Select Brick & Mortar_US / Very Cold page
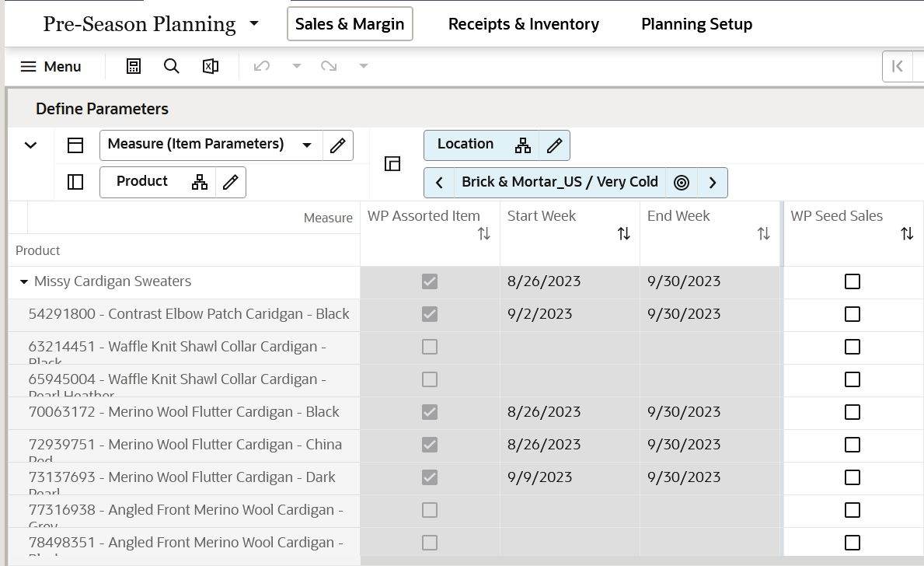This screenshot has width=924, height=566. point(560,182)
